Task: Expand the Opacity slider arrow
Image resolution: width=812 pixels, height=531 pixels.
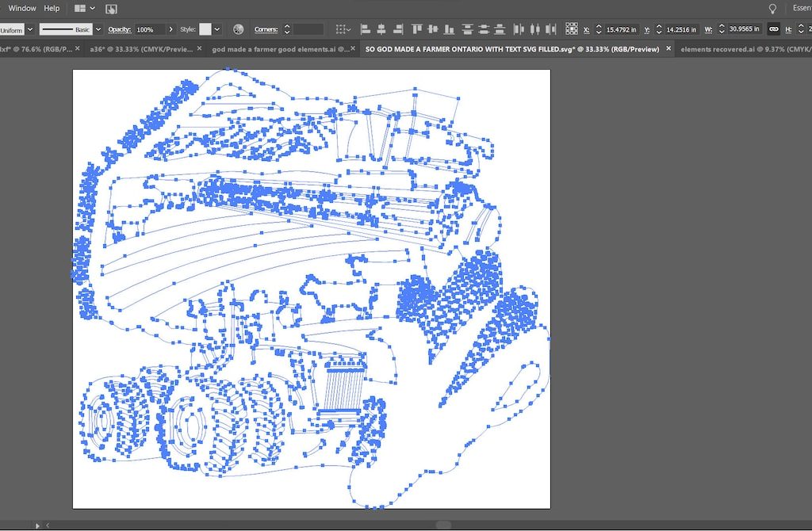Action: pos(171,29)
